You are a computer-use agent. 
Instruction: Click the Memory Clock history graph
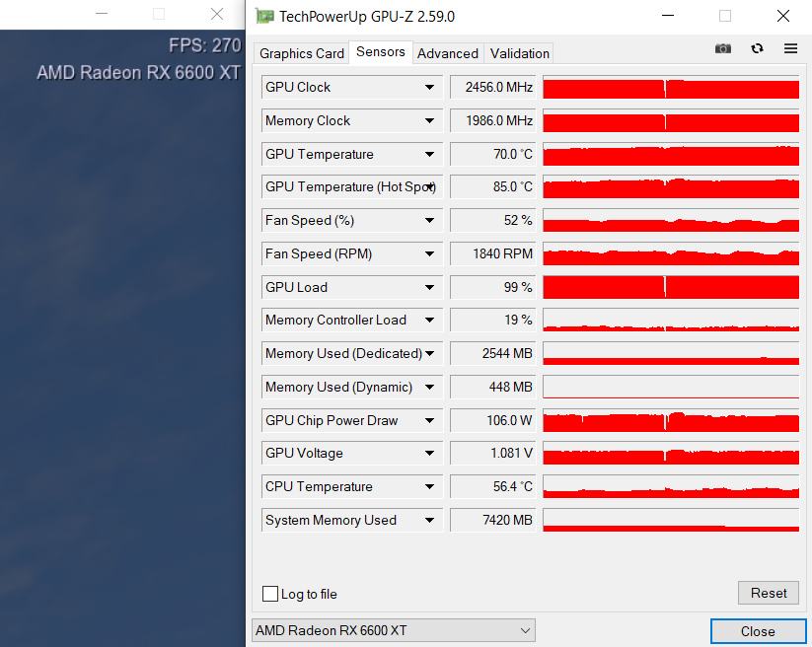671,120
